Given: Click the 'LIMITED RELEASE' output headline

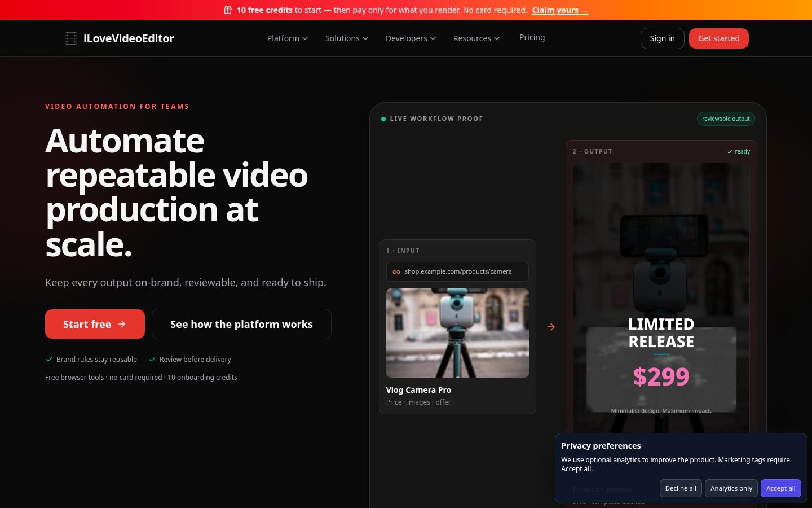Looking at the screenshot, I should [x=661, y=333].
